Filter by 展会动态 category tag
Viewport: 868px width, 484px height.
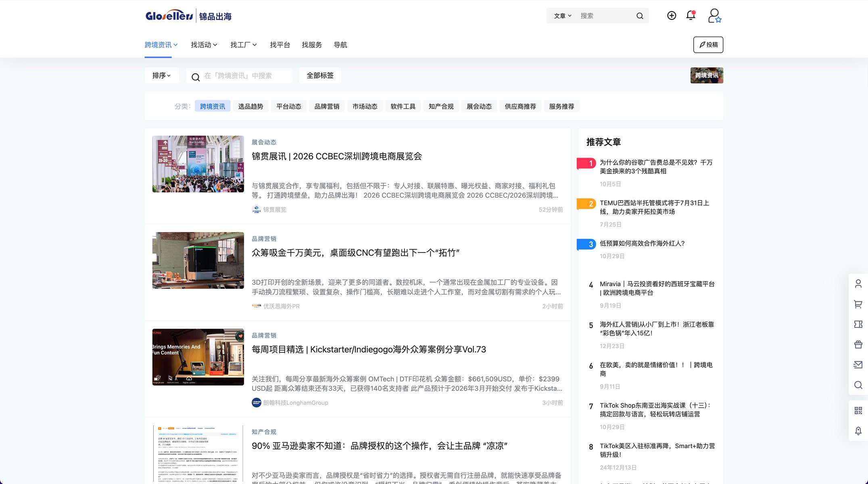point(479,106)
